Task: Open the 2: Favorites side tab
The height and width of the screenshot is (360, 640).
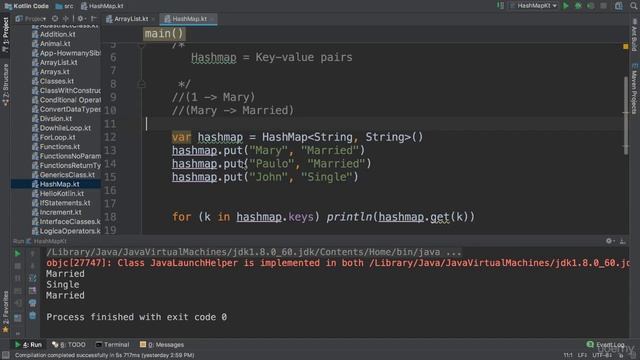Action: point(5,311)
